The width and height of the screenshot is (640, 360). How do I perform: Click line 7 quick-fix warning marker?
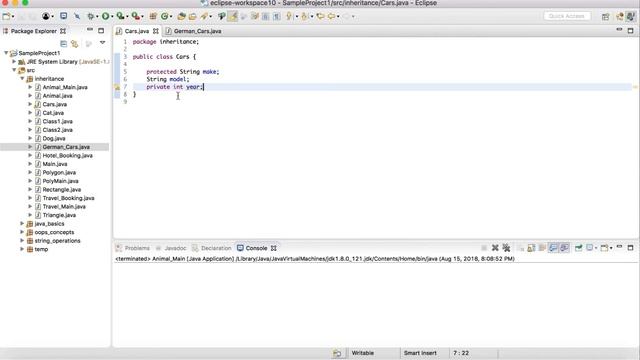(117, 87)
